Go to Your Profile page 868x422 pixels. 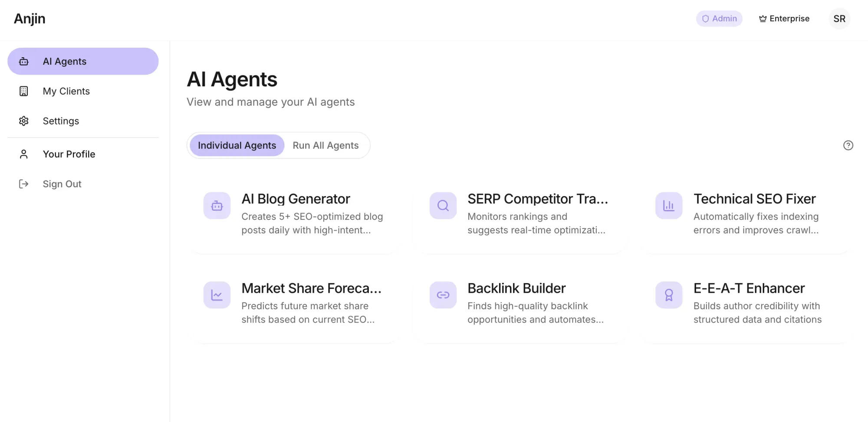[x=69, y=154]
